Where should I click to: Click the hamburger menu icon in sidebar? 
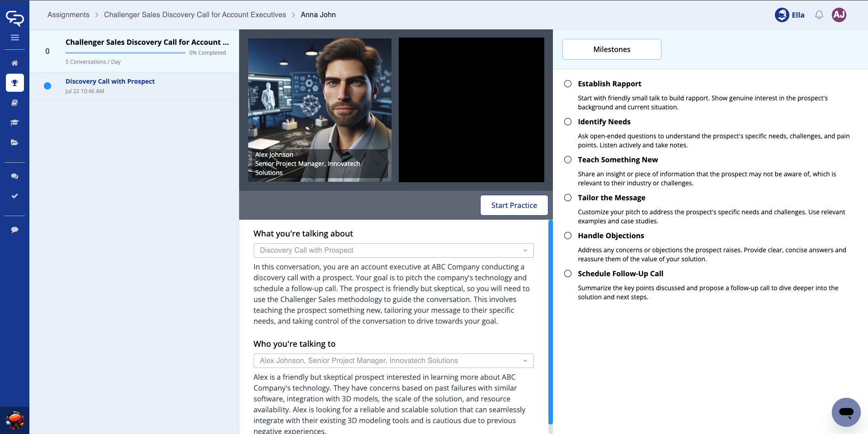pos(14,38)
